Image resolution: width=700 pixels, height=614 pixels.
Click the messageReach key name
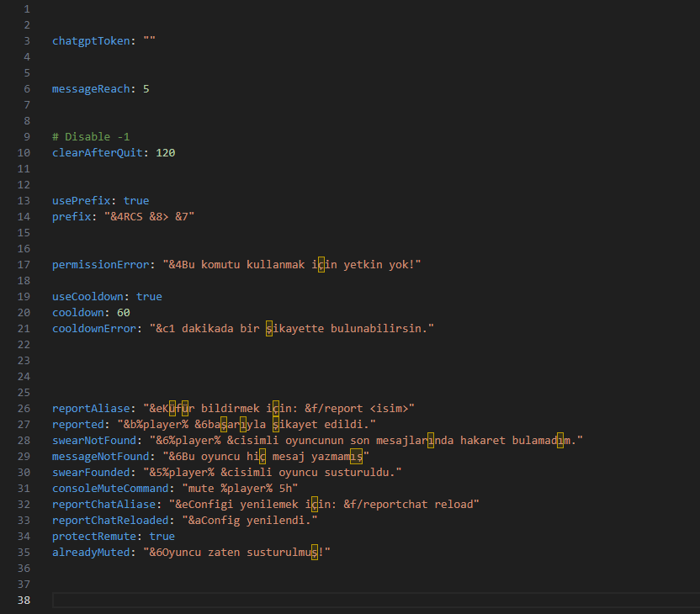click(x=91, y=89)
